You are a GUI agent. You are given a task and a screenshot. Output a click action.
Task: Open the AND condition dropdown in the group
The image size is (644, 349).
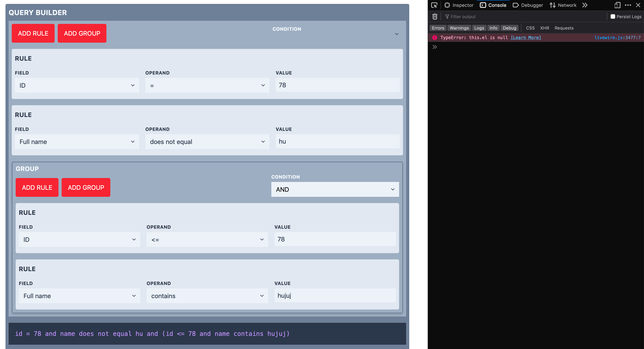(335, 189)
